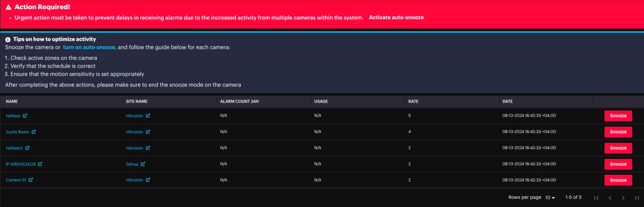The image size is (644, 207).
Task: Snooze the IP-5IRD4S34/28 camera
Action: (x=618, y=164)
